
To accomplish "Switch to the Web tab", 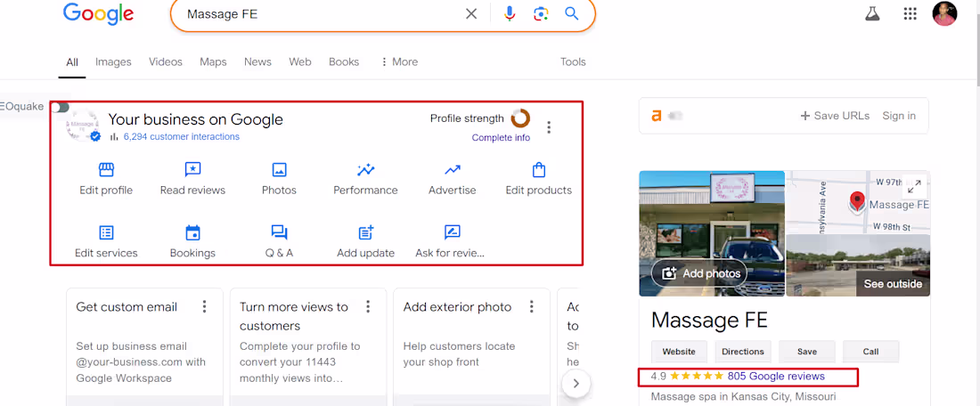I will coord(300,61).
